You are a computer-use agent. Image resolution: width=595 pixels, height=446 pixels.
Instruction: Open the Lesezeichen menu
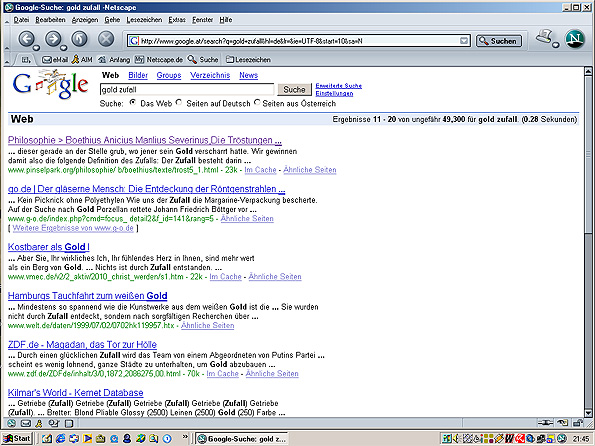tap(144, 20)
